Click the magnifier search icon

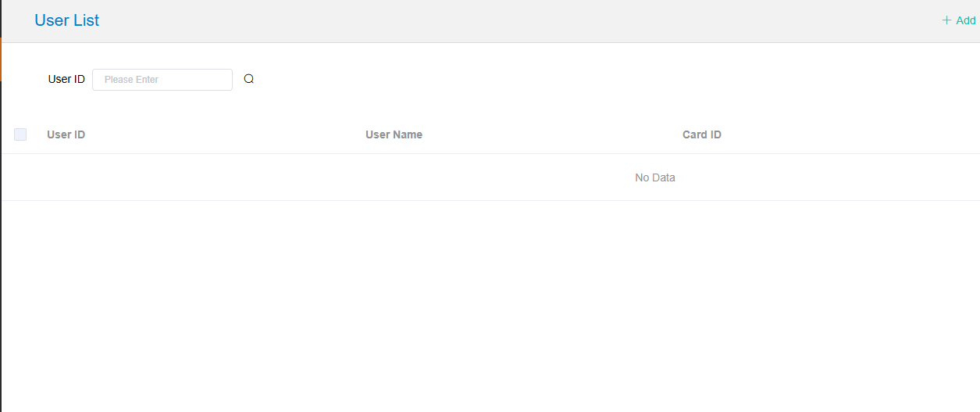[x=249, y=79]
